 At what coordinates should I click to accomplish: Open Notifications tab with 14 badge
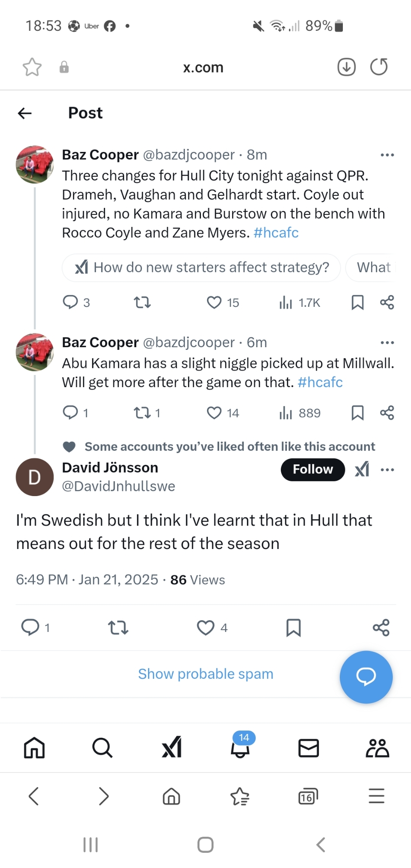pyautogui.click(x=240, y=747)
